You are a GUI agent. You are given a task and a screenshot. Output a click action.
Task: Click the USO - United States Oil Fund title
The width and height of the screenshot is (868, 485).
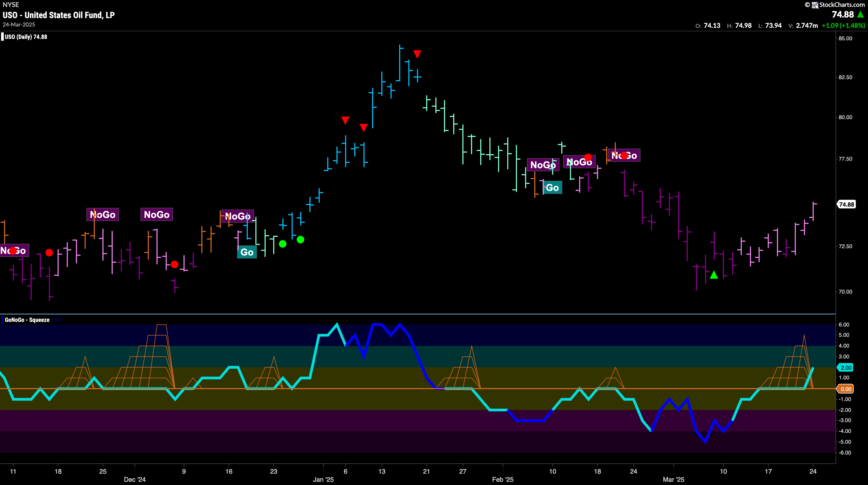pos(59,15)
